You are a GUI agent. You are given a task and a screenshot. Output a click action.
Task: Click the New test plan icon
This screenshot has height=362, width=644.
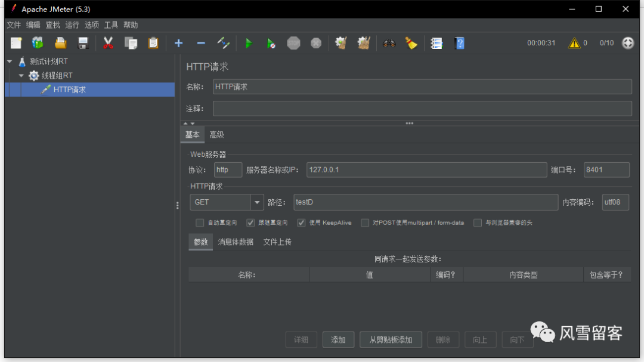pos(16,43)
